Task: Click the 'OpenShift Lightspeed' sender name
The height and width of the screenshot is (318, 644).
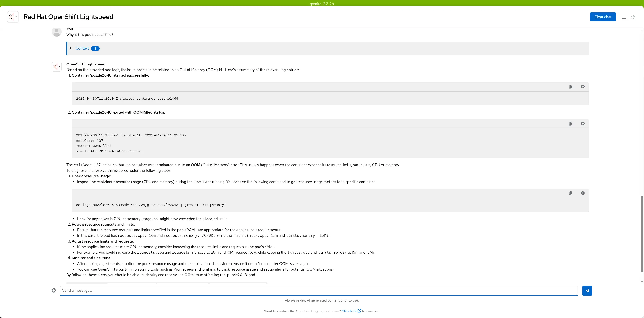Action: coord(86,64)
